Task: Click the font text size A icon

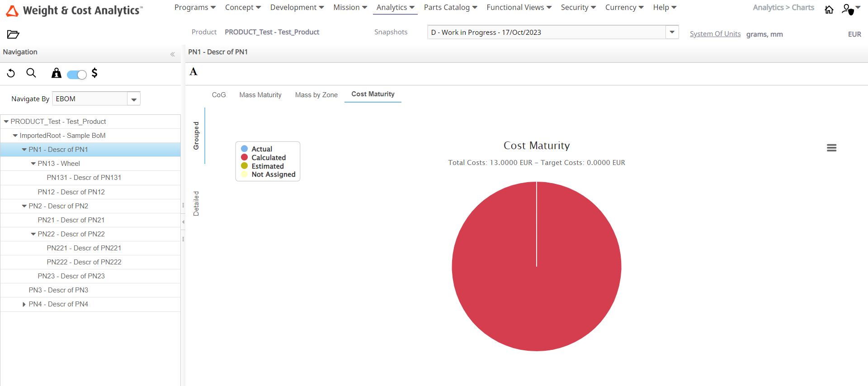Action: click(x=193, y=72)
